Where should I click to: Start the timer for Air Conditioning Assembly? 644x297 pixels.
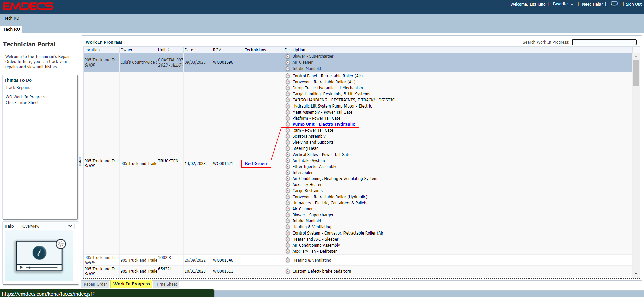point(288,245)
